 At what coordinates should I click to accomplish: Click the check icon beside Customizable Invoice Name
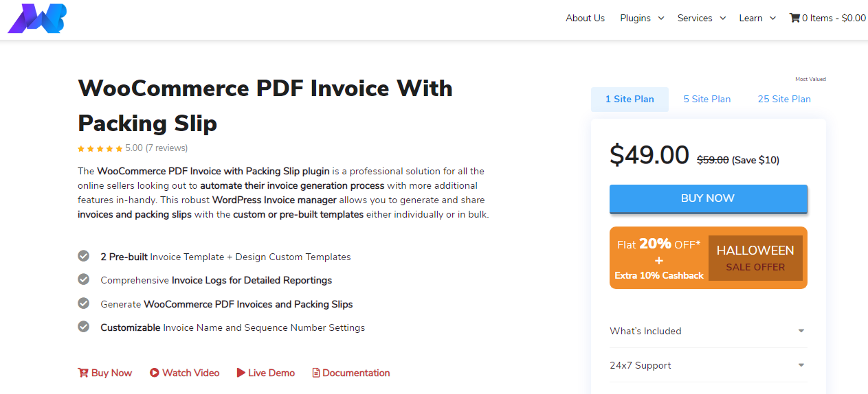click(84, 327)
